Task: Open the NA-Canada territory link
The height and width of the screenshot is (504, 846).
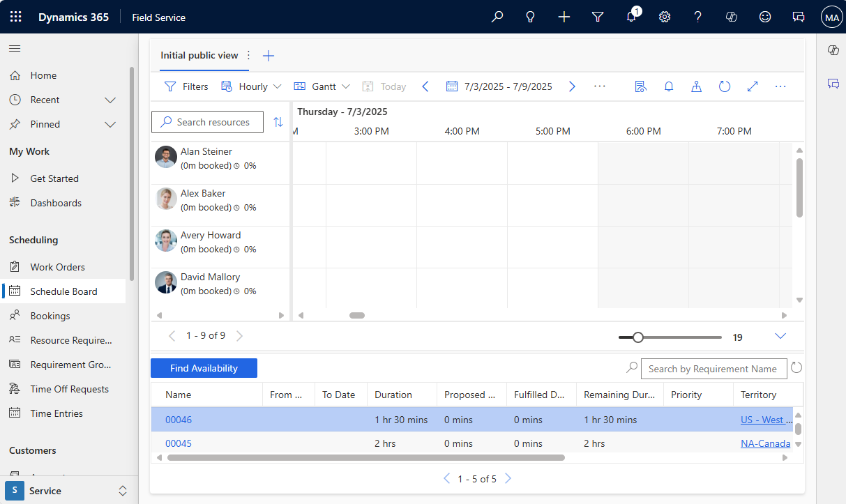Action: (765, 443)
